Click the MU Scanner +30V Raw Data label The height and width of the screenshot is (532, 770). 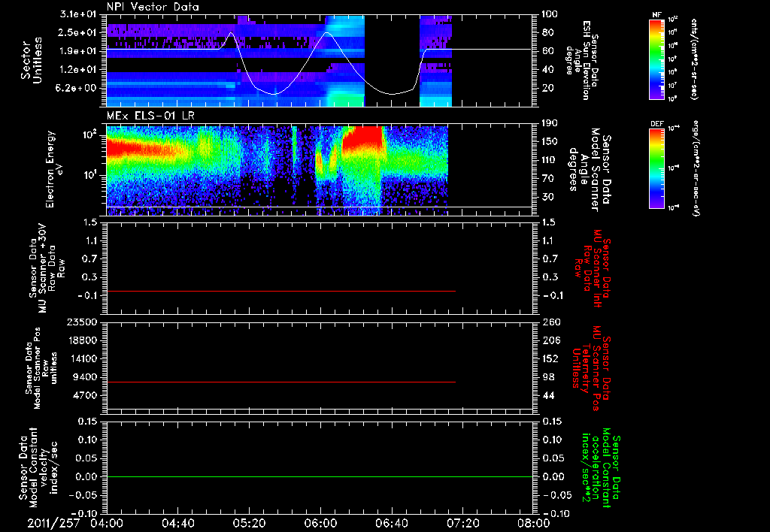[47, 268]
